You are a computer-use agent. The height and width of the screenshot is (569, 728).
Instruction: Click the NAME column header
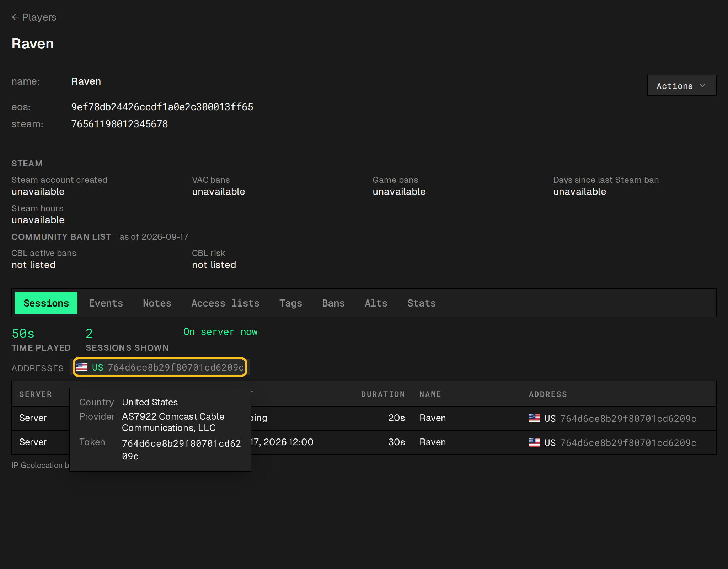point(430,394)
